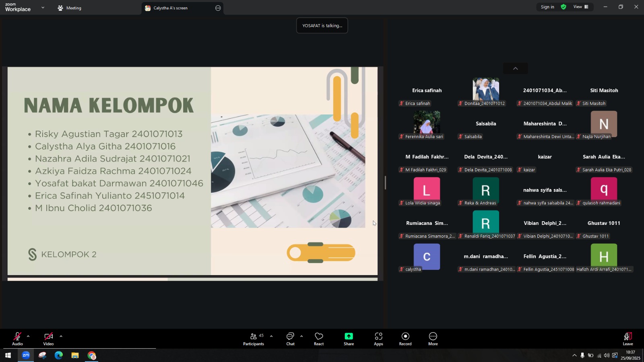Open the View layout button
This screenshot has height=362, width=644.
click(x=580, y=7)
